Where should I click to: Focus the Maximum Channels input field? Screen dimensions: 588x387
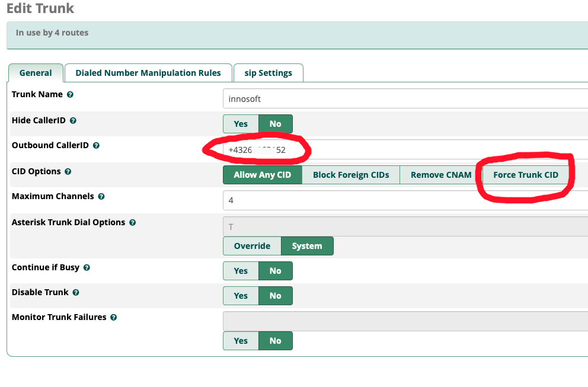coord(405,200)
